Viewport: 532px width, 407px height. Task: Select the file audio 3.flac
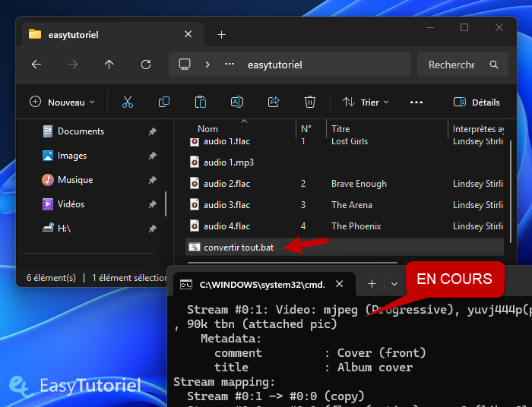pos(226,205)
